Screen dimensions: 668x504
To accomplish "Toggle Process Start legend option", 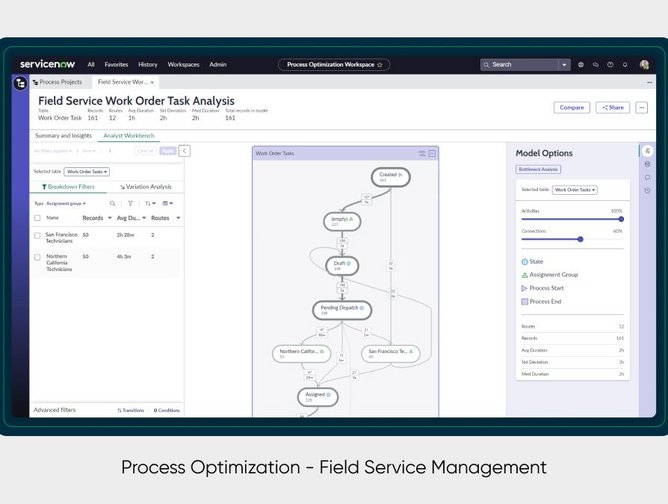I will coord(542,288).
